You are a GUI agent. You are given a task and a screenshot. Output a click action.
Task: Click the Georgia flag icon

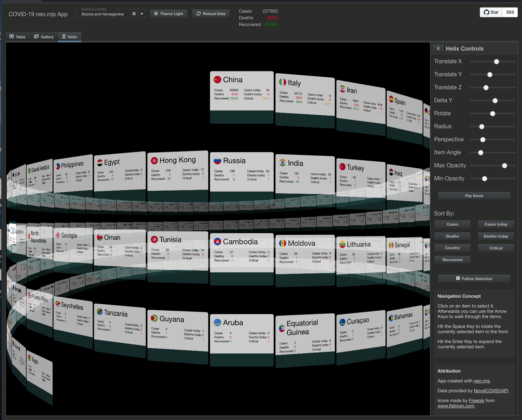coord(58,235)
